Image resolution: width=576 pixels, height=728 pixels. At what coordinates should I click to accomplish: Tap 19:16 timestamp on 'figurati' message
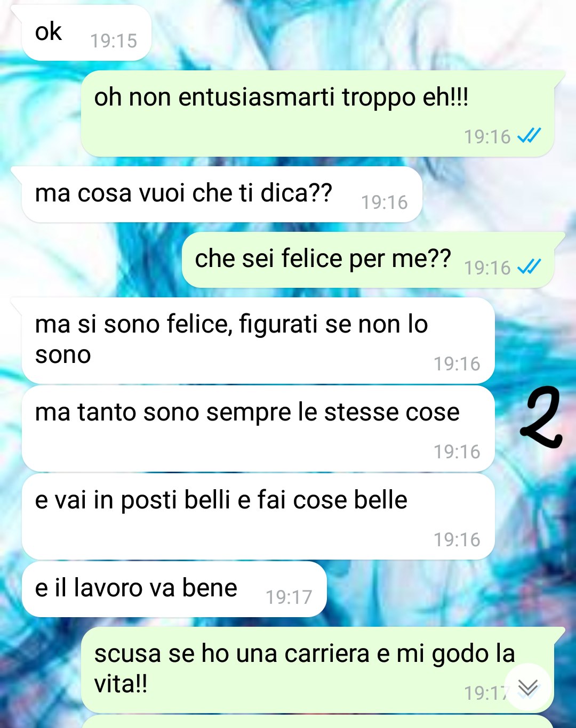click(x=457, y=364)
